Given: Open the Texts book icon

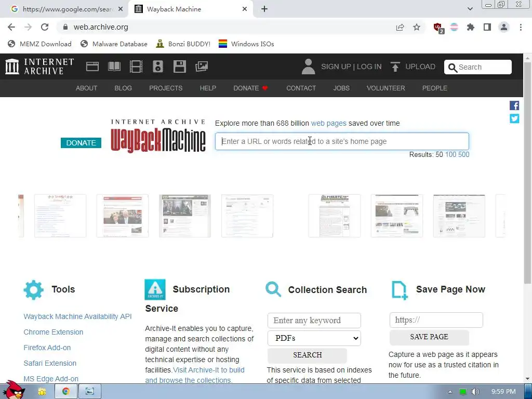Looking at the screenshot, I should 114,66.
